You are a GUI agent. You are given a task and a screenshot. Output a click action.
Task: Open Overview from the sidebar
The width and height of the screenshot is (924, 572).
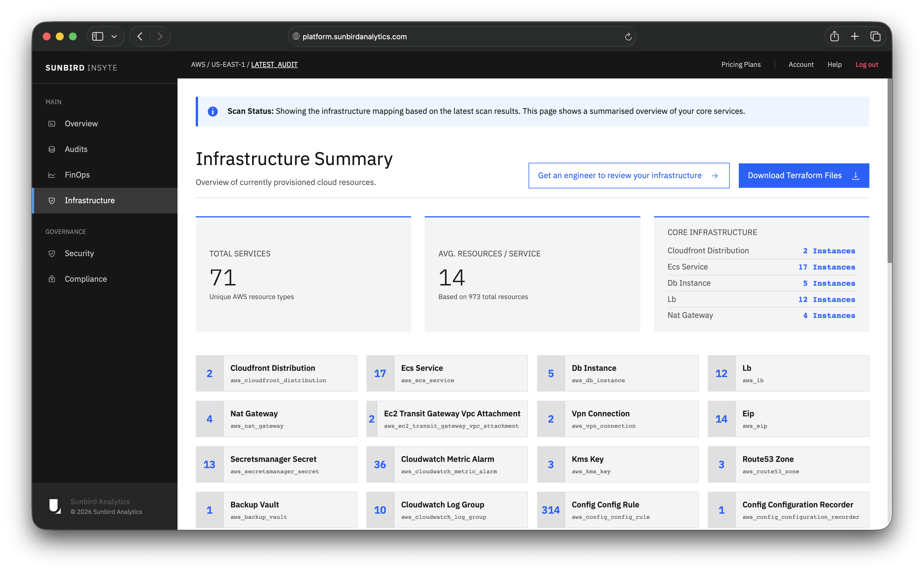81,123
